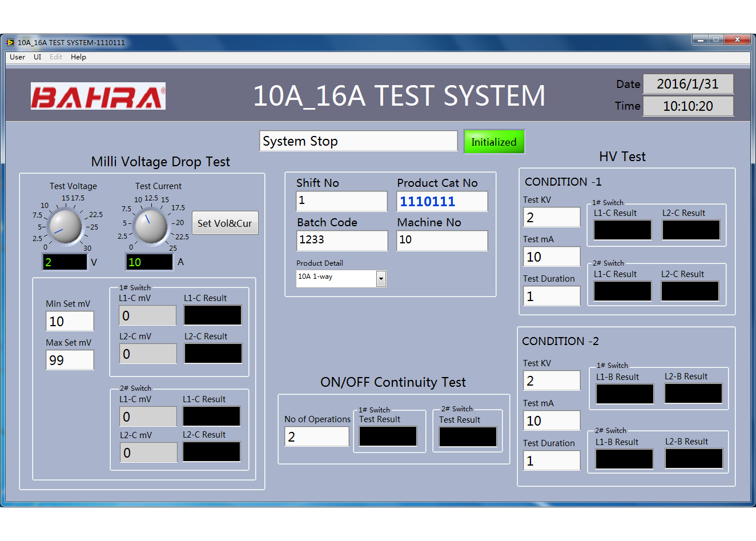The width and height of the screenshot is (756, 541).
Task: Click the No of Operations field
Action: point(316,436)
